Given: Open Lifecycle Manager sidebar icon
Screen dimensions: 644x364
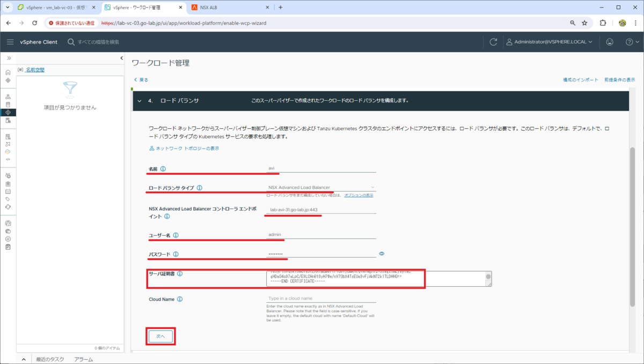Looking at the screenshot, I should coord(8,206).
